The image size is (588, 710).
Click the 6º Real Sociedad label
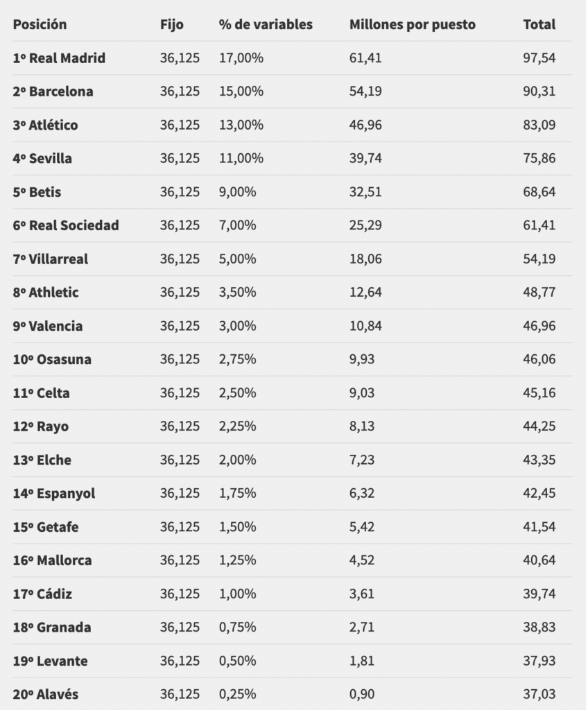pos(66,225)
